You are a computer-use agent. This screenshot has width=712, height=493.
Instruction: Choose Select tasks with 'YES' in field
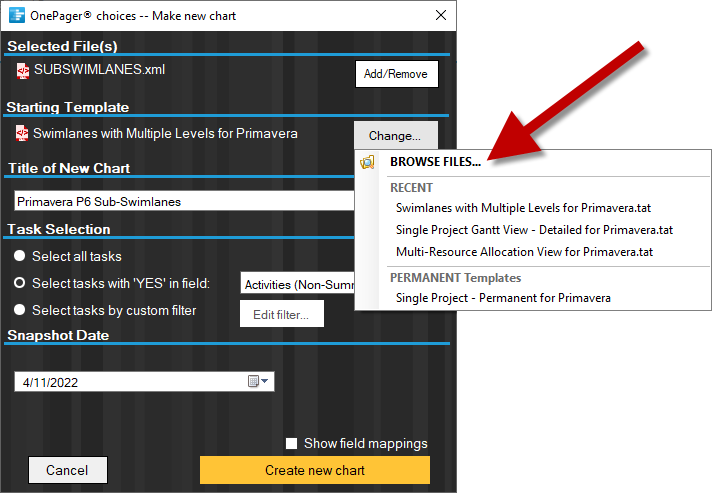coord(20,283)
